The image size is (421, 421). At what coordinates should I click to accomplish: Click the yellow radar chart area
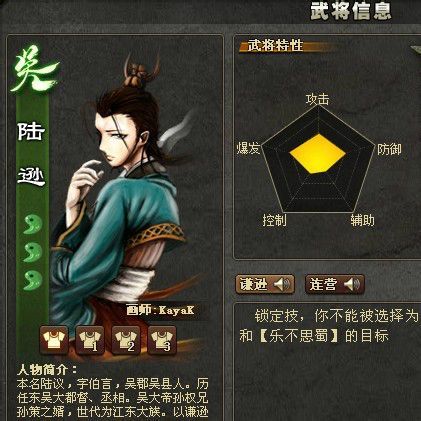(x=317, y=154)
